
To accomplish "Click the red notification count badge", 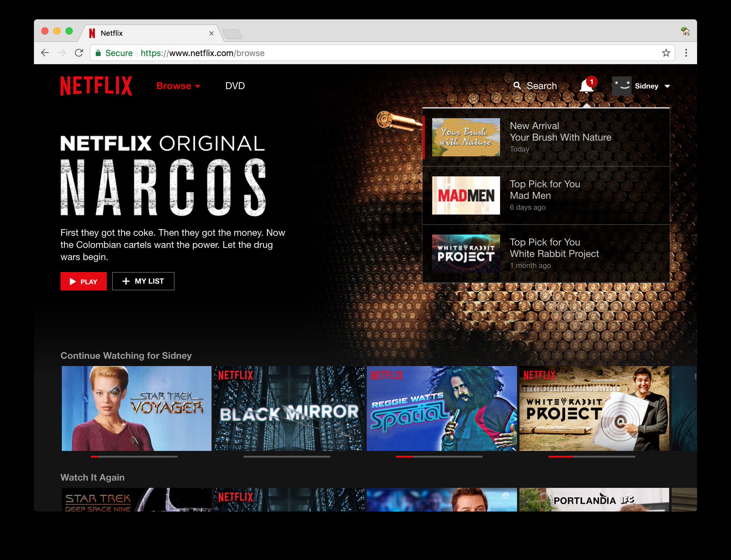I will coord(591,82).
